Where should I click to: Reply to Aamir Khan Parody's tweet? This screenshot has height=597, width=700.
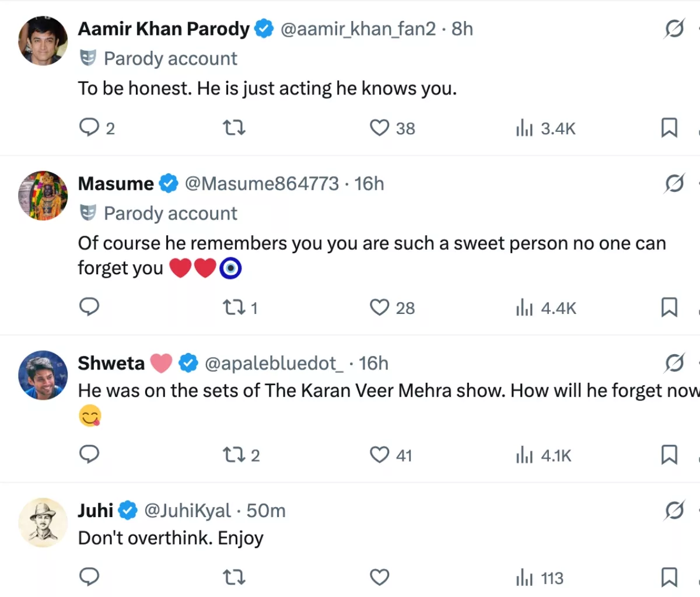tap(89, 127)
